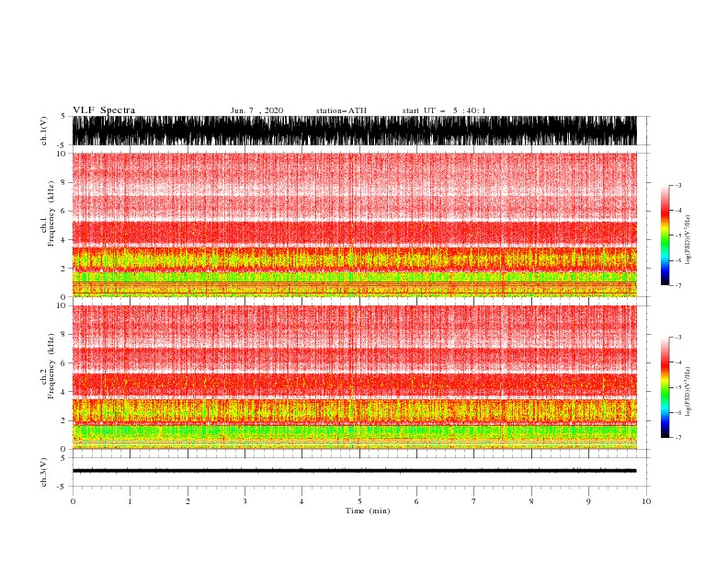Image resolution: width=728 pixels, height=563 pixels.
Task: Click inside the ch.2 spectrogram panel
Action: click(354, 377)
